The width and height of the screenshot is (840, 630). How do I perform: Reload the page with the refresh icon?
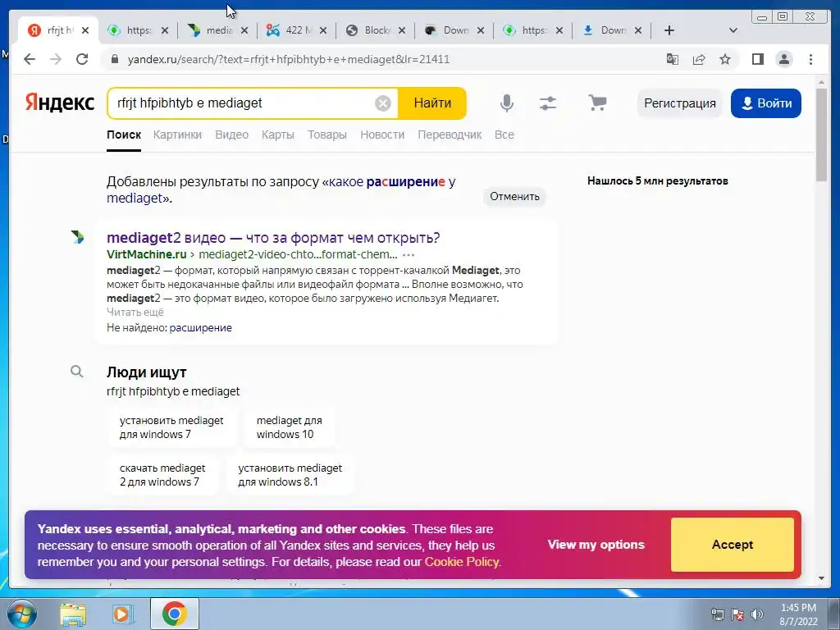click(x=82, y=59)
